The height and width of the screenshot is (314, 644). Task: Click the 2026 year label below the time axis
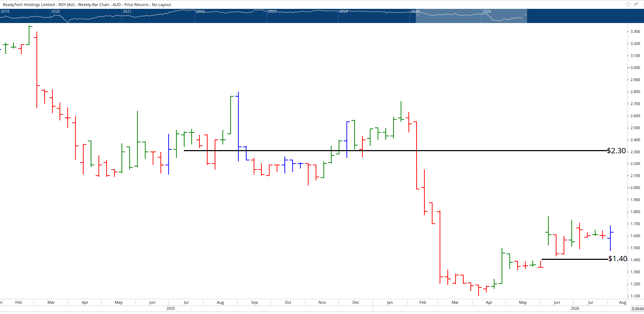click(575, 308)
